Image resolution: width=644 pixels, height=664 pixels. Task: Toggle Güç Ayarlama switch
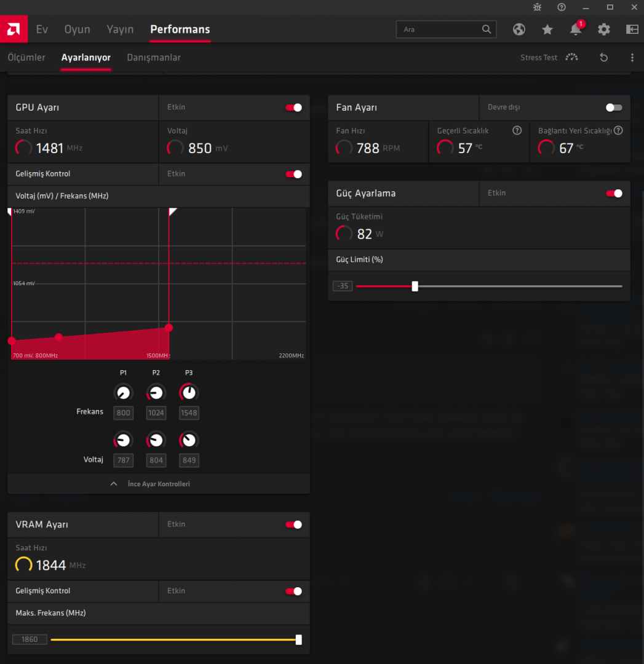click(x=614, y=194)
